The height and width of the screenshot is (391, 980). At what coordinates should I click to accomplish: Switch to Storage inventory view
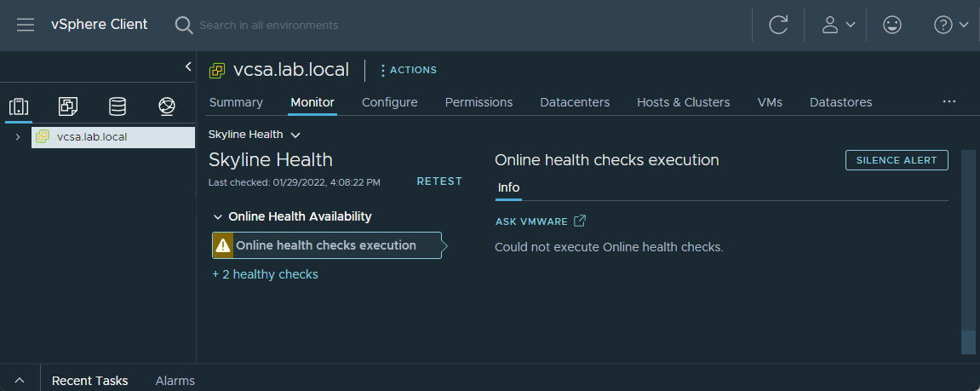point(117,107)
